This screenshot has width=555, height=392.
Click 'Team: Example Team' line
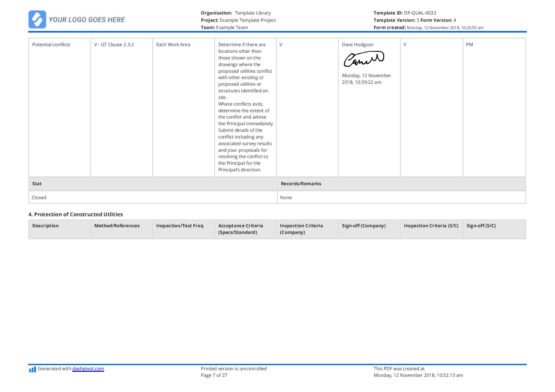point(224,28)
